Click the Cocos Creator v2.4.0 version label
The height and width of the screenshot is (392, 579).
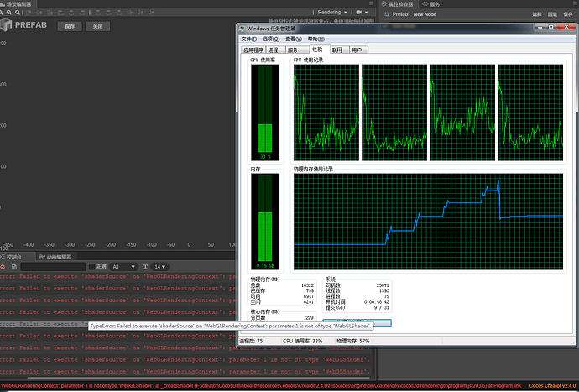tap(553, 386)
